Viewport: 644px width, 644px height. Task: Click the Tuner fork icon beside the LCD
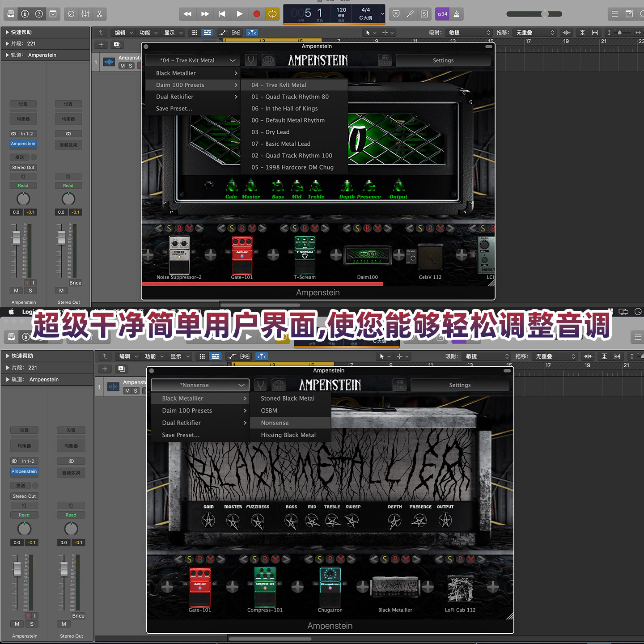pyautogui.click(x=410, y=14)
